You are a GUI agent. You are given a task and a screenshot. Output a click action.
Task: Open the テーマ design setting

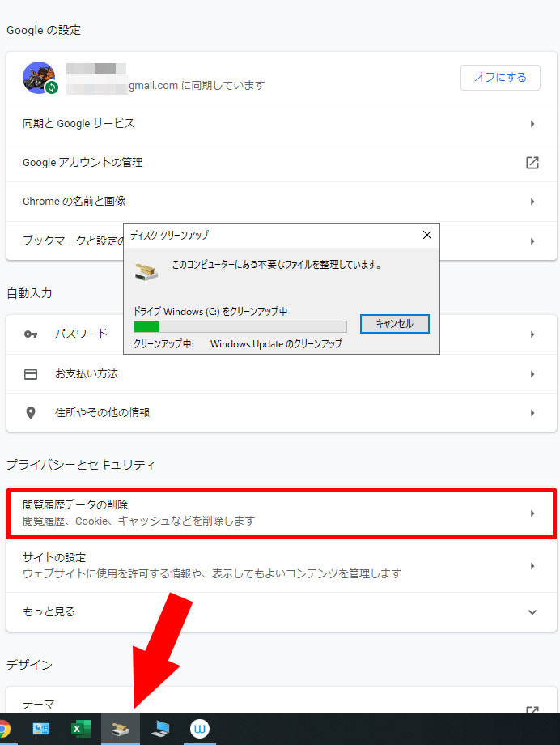(281, 701)
